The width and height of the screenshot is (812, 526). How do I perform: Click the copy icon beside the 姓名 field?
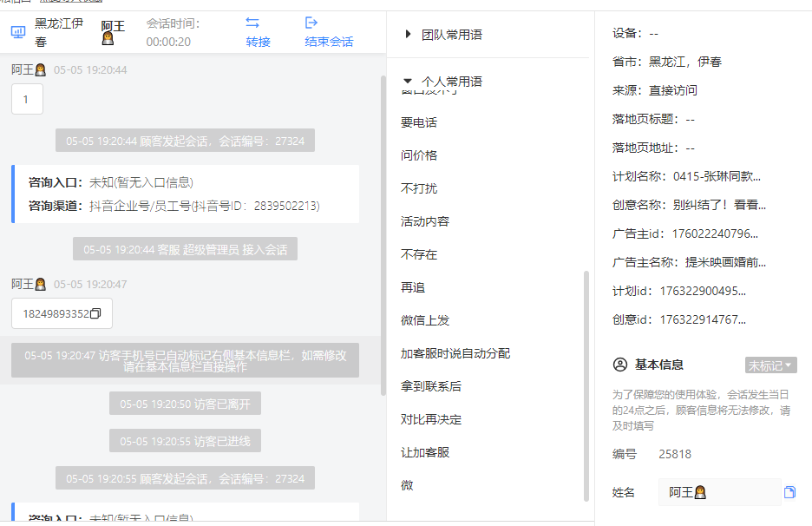(789, 492)
